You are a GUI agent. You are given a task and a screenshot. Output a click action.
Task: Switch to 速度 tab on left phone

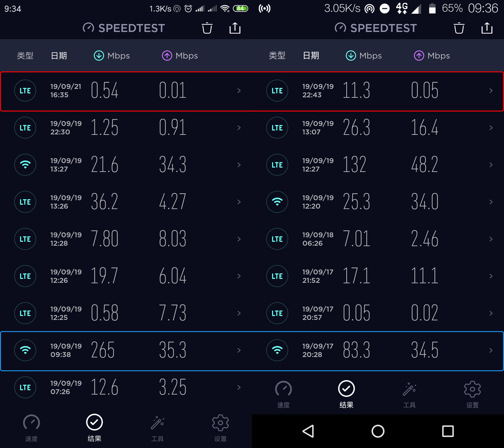click(31, 428)
